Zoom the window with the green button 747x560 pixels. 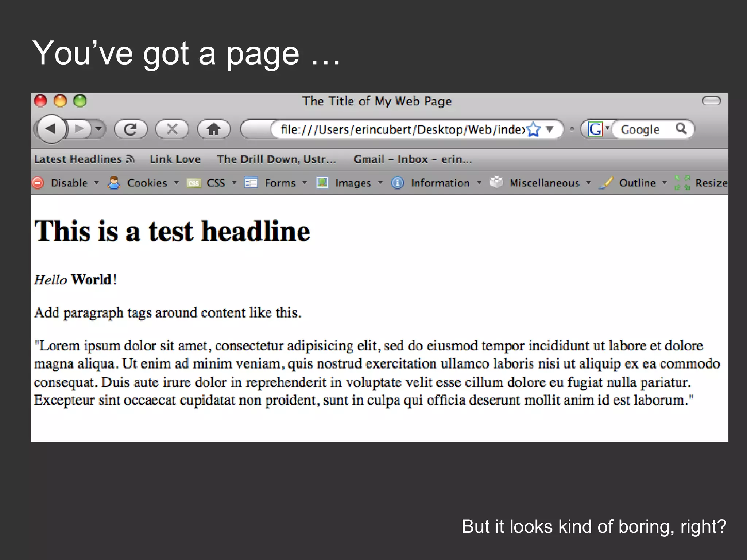point(80,101)
